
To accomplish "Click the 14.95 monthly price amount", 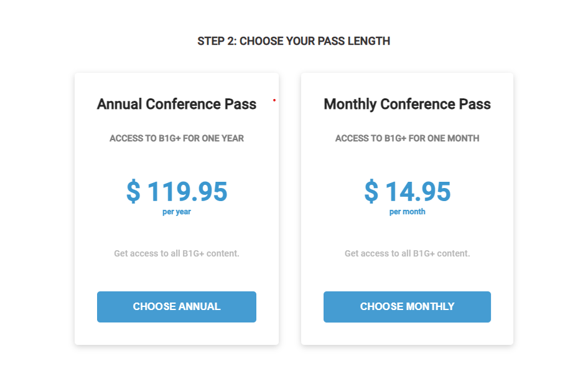I will (418, 192).
